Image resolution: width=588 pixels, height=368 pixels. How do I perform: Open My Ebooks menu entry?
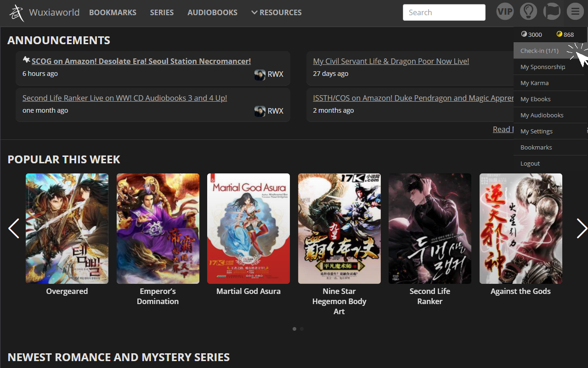[x=550, y=99]
